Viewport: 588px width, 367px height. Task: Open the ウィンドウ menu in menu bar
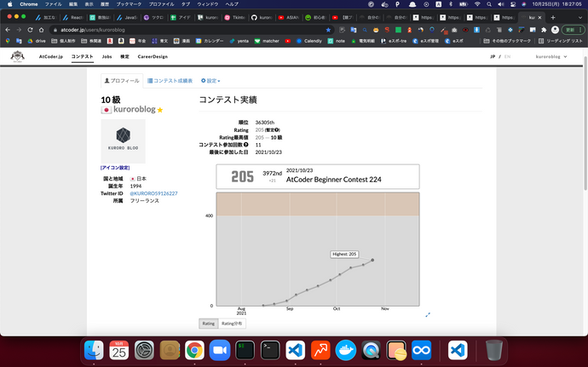pyautogui.click(x=207, y=4)
